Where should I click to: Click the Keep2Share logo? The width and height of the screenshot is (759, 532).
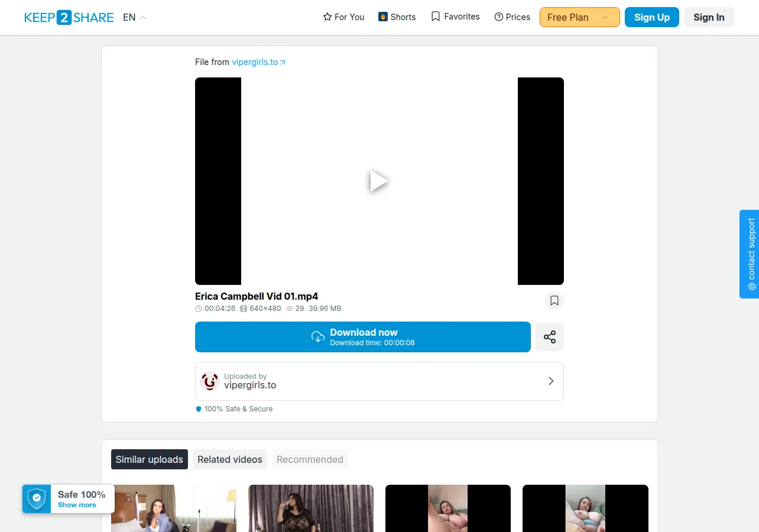tap(69, 17)
